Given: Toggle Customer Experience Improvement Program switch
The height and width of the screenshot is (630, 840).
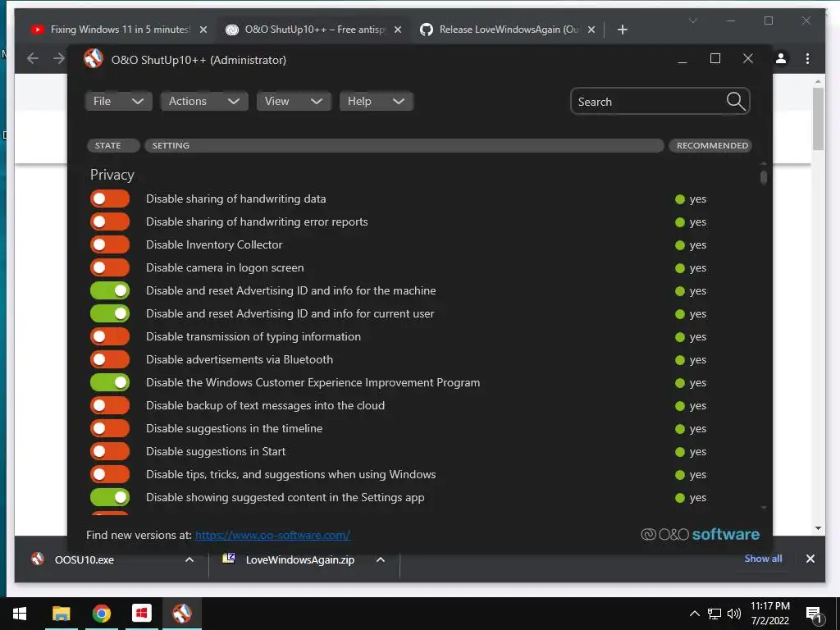Looking at the screenshot, I should (110, 382).
